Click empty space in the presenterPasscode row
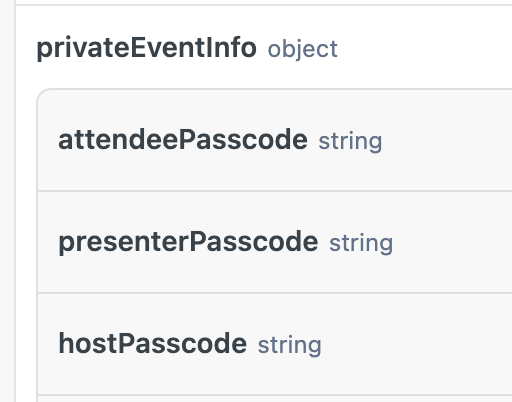 452,243
